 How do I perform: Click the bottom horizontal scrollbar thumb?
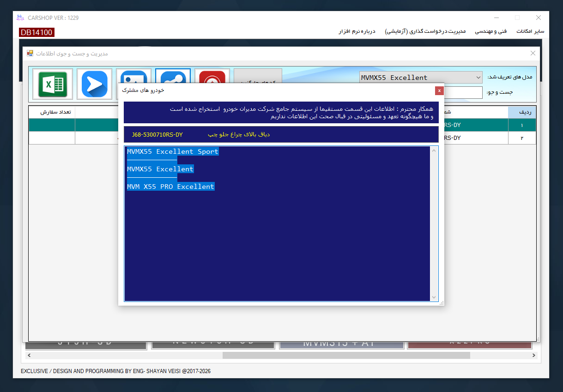point(346,356)
